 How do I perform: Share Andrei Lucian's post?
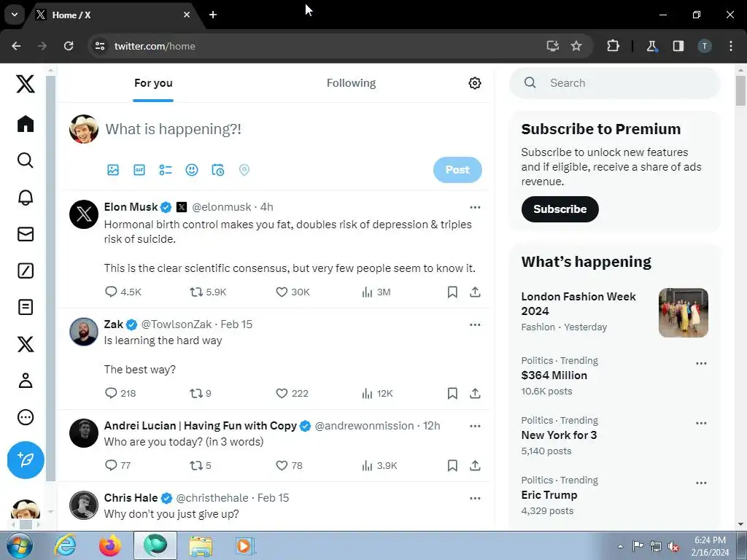[475, 465]
